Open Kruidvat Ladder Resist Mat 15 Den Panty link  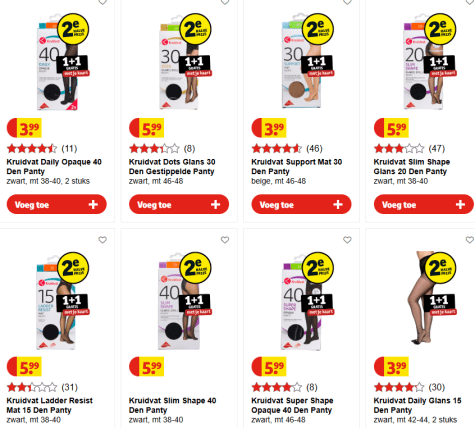tap(50, 405)
